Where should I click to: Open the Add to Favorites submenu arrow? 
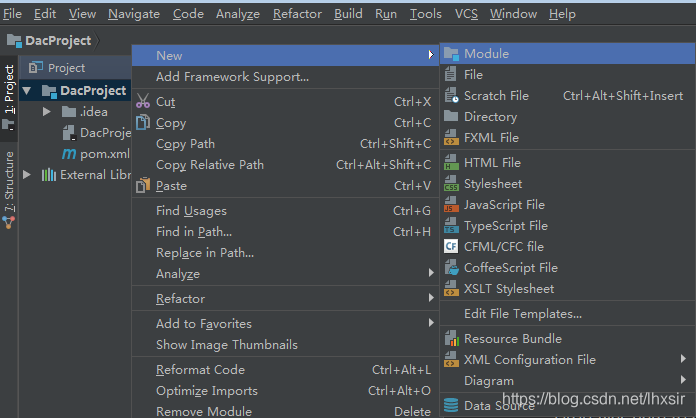coord(431,323)
